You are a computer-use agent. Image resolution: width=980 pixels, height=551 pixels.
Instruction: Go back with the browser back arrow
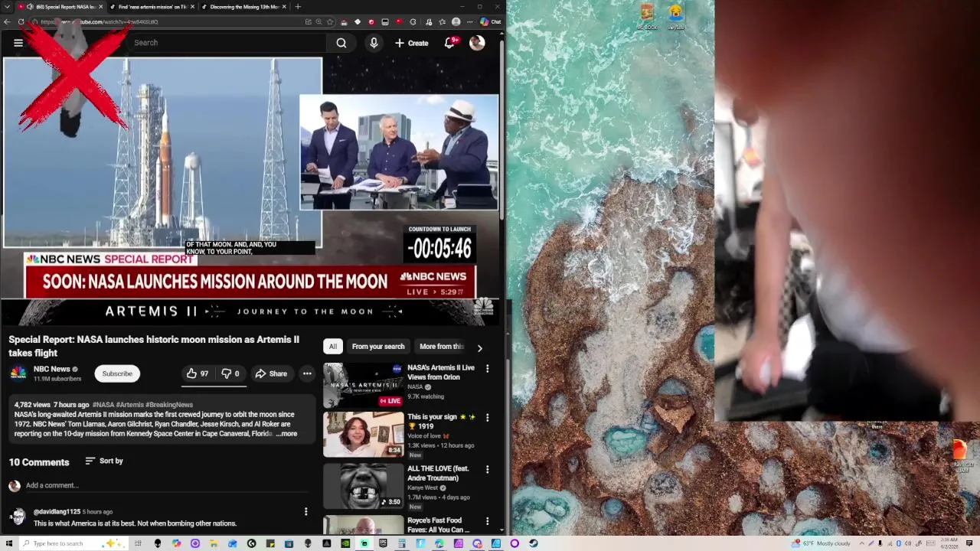(7, 21)
